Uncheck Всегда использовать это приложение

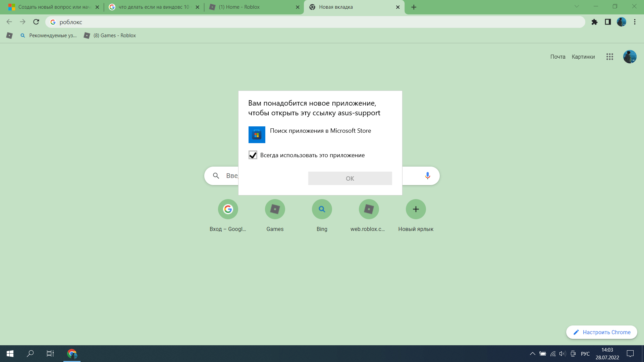[x=253, y=155]
